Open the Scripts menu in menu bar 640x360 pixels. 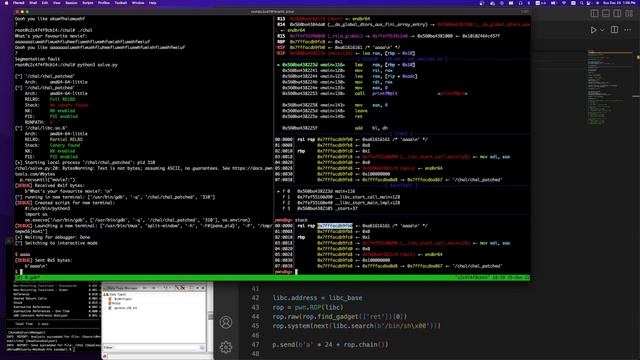coord(88,3)
